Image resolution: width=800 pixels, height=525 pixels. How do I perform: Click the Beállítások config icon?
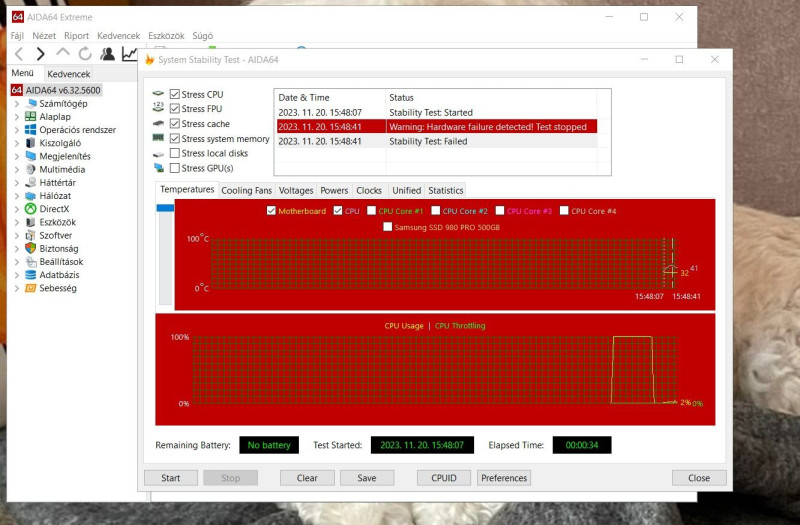31,262
